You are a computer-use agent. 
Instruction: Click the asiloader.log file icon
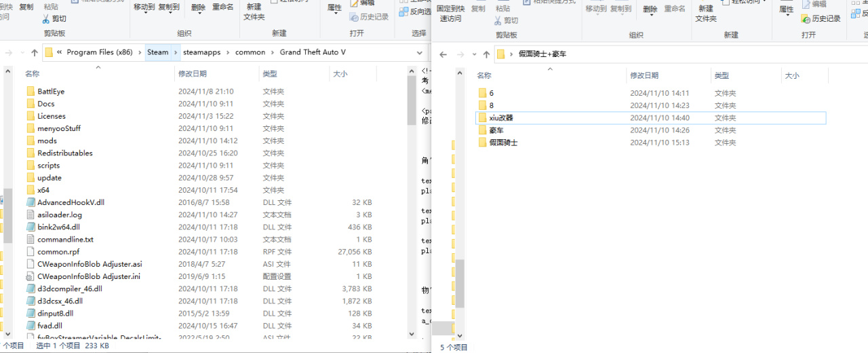point(31,215)
